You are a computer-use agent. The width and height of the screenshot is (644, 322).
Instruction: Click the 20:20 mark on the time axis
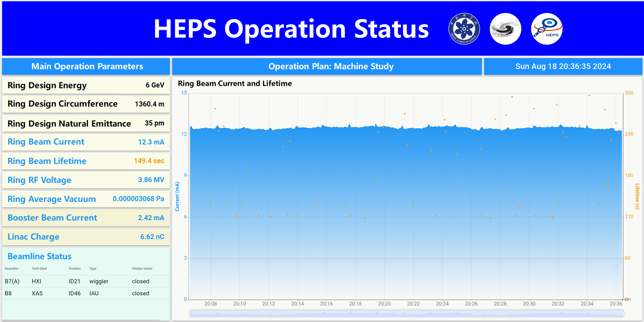(385, 304)
